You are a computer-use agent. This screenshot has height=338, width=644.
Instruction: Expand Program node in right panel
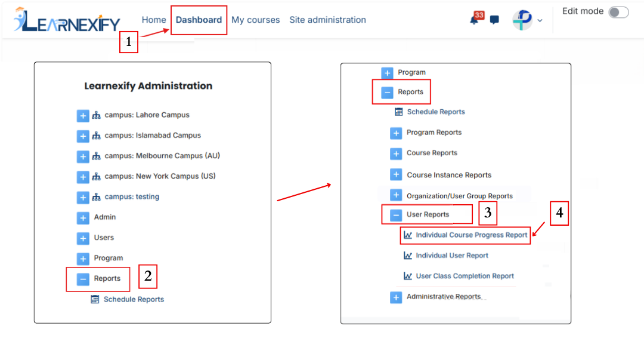click(387, 73)
